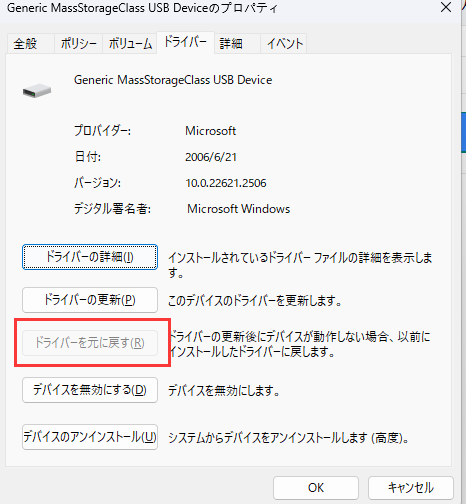Click ドライバーの更新(P) button
Screen dimensions: 466x504
point(90,300)
